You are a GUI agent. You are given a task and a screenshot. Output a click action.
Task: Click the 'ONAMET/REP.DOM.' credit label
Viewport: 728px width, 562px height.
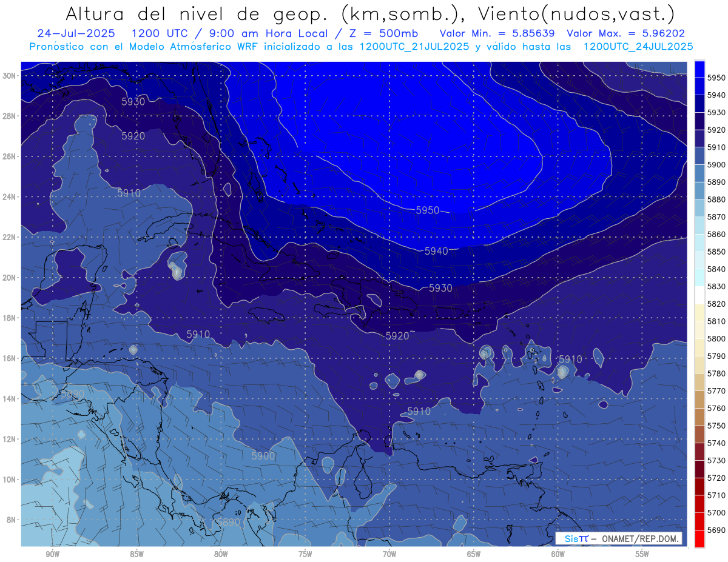[641, 539]
